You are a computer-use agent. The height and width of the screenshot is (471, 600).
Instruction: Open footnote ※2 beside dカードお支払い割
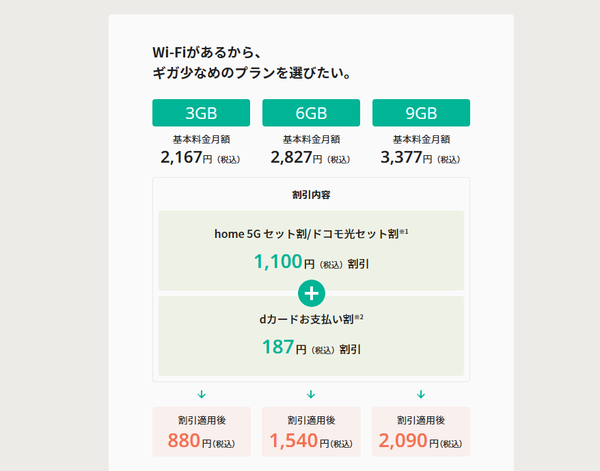359,317
